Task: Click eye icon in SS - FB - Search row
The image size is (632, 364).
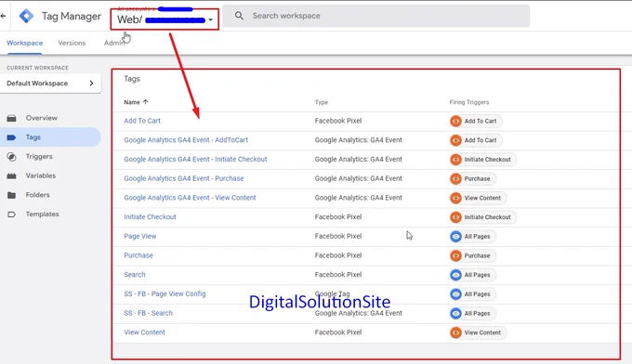Action: tap(455, 313)
